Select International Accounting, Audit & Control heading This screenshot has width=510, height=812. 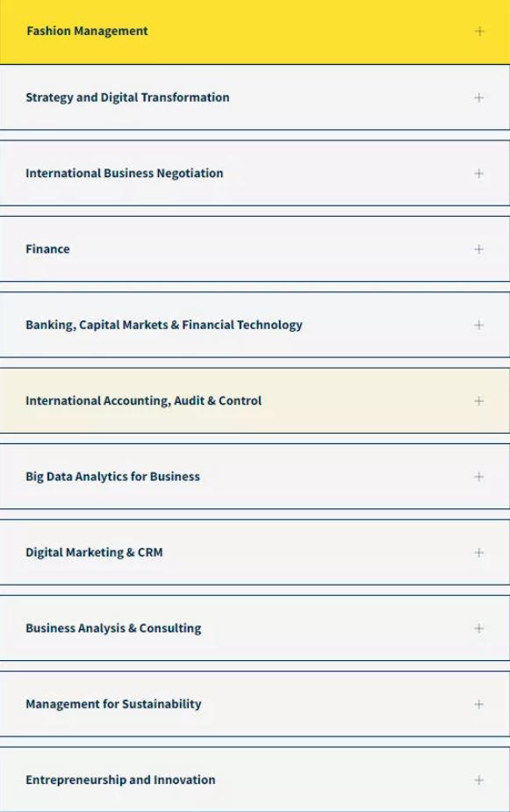[143, 401]
